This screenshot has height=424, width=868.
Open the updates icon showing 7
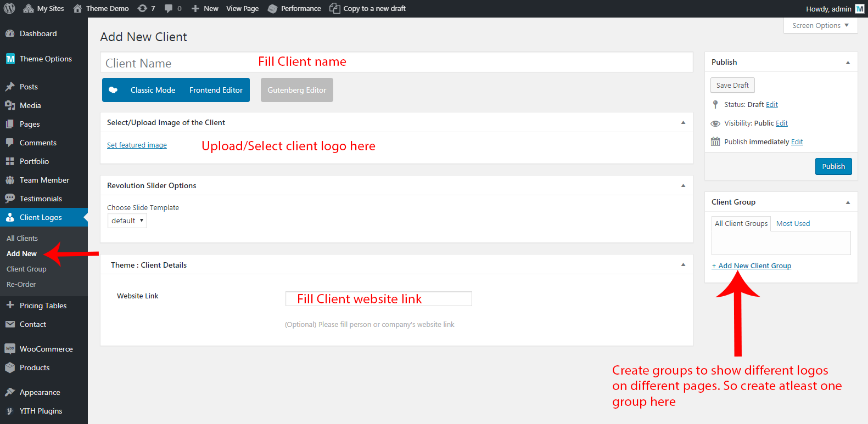pyautogui.click(x=143, y=8)
